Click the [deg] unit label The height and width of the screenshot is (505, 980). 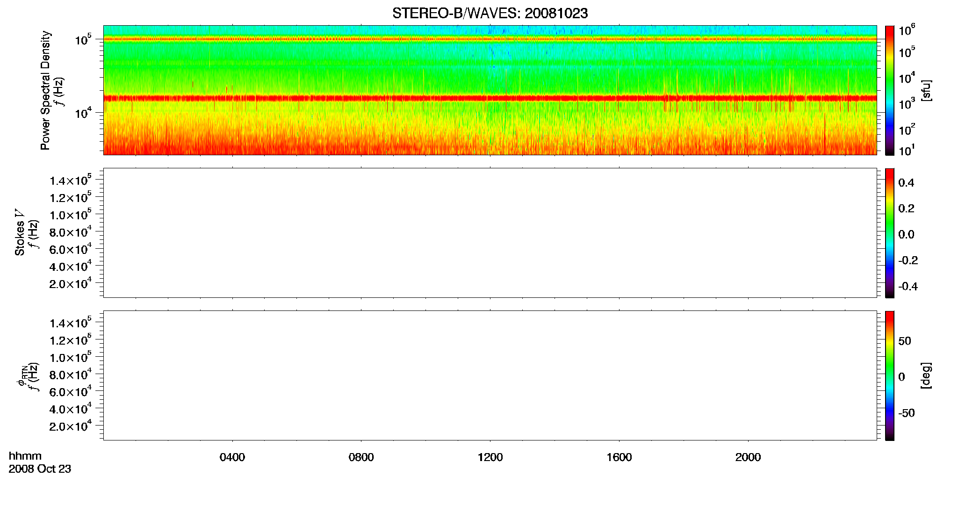(926, 375)
